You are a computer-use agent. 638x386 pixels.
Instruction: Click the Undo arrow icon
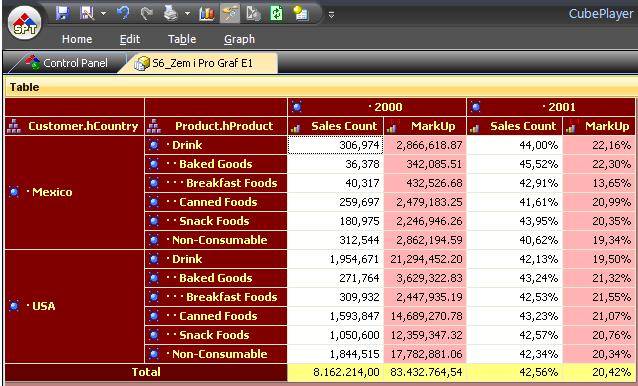(123, 13)
